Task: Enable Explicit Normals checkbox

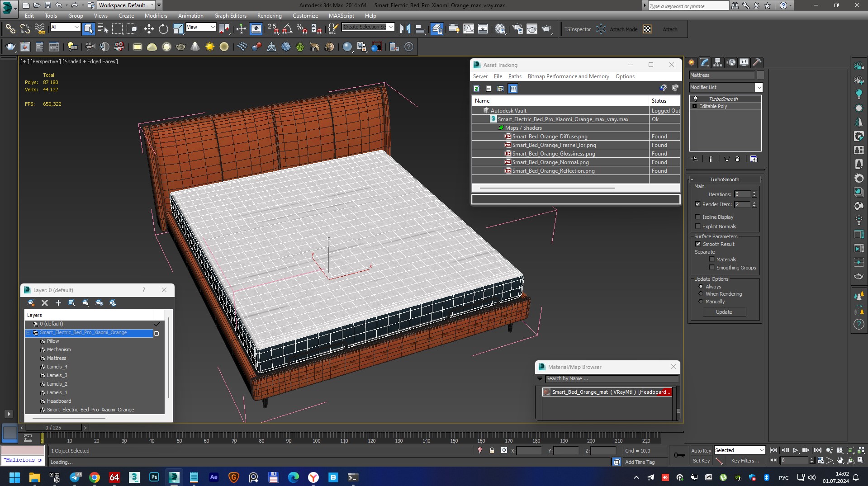Action: pyautogui.click(x=697, y=226)
